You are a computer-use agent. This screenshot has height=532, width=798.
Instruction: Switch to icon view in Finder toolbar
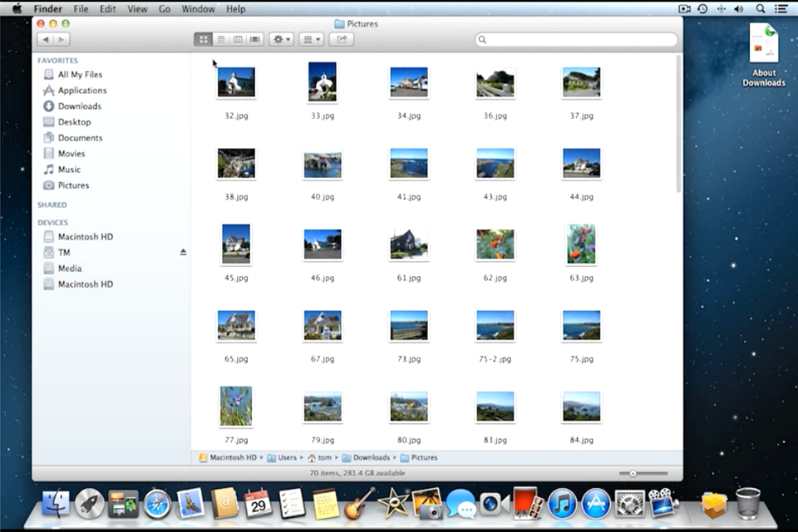tap(203, 39)
